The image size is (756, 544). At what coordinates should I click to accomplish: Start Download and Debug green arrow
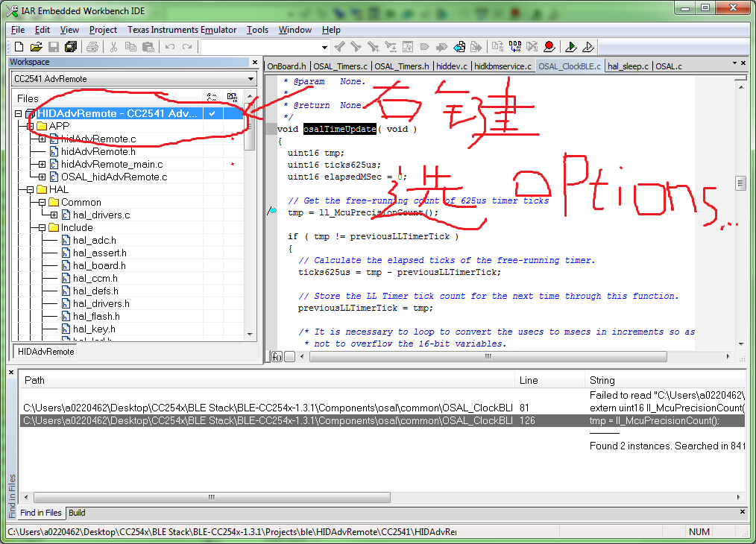click(x=571, y=47)
